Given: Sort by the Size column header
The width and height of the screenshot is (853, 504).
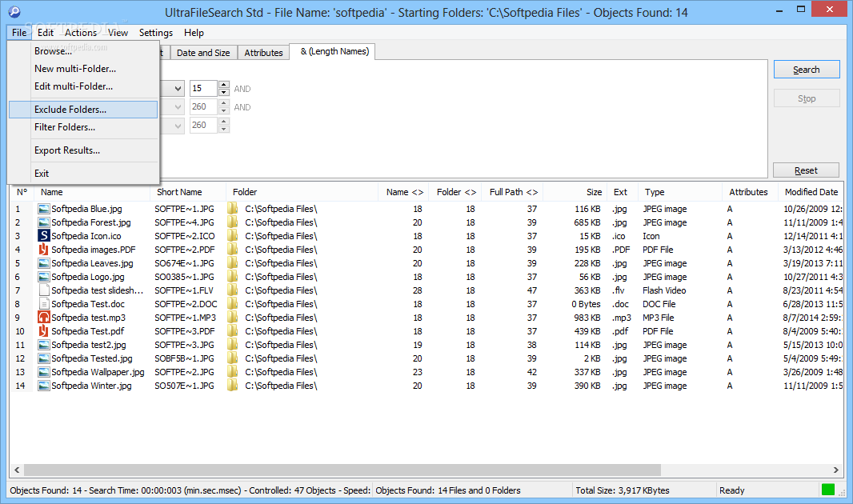Looking at the screenshot, I should point(575,192).
